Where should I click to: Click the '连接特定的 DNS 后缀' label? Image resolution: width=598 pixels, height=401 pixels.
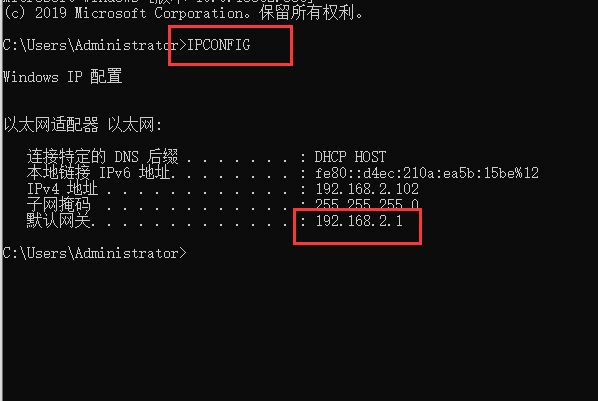(x=102, y=156)
